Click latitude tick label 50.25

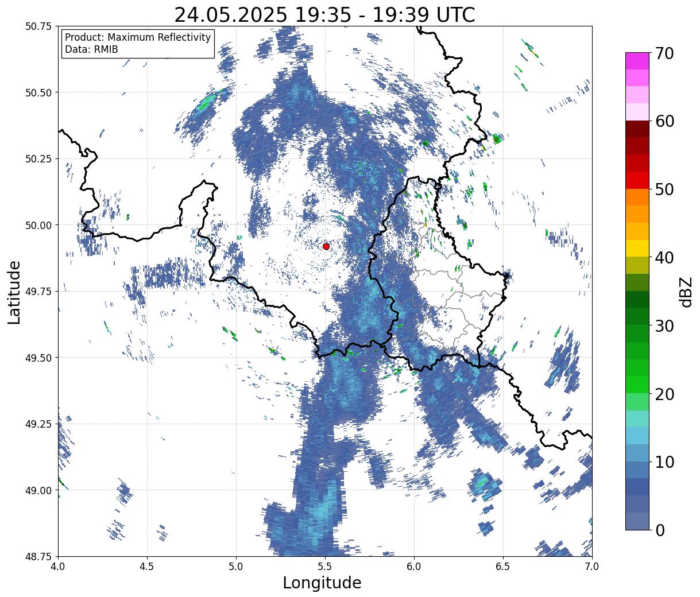(x=38, y=159)
